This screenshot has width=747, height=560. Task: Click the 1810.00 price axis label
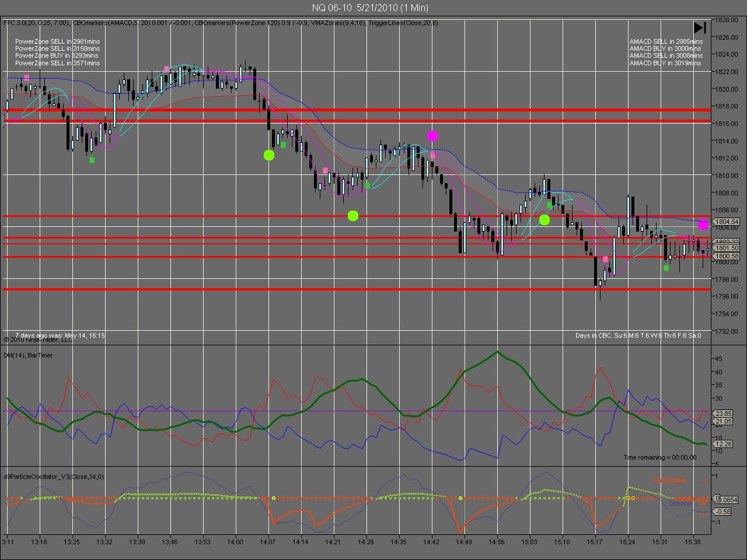coord(728,175)
